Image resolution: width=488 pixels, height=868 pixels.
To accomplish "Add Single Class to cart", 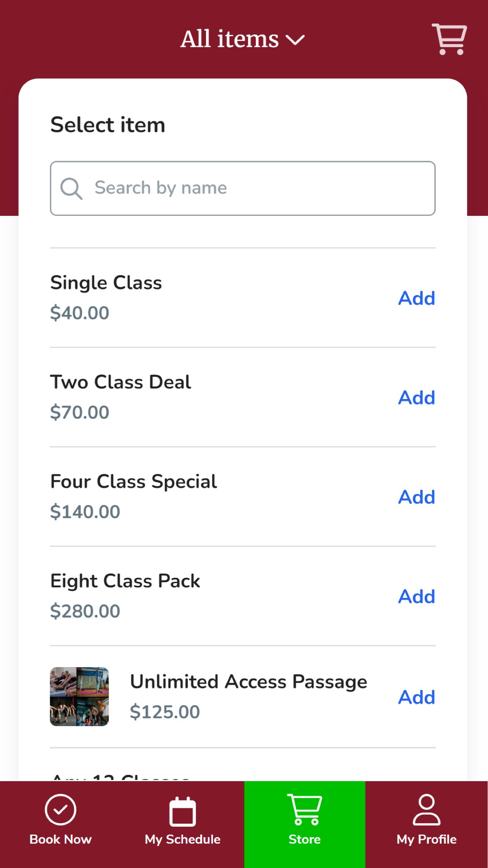I will (416, 298).
